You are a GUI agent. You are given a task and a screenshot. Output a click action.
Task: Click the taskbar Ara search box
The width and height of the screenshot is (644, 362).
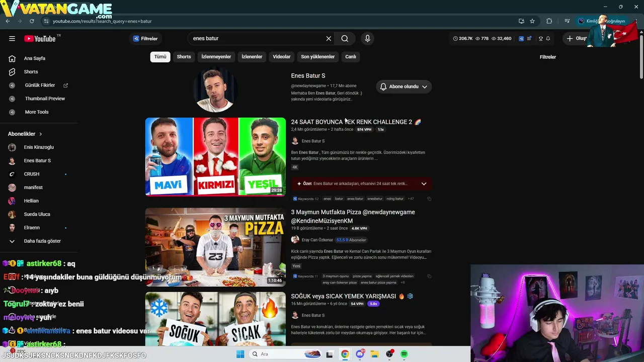pos(284,354)
